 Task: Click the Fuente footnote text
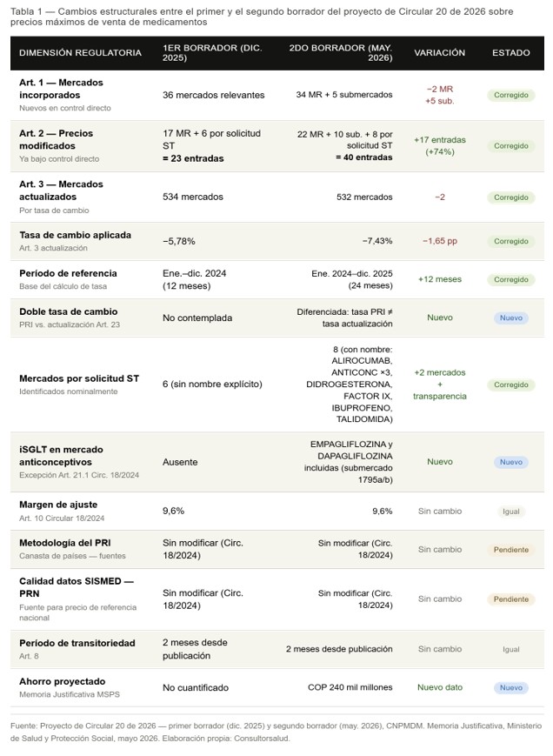[x=276, y=732]
